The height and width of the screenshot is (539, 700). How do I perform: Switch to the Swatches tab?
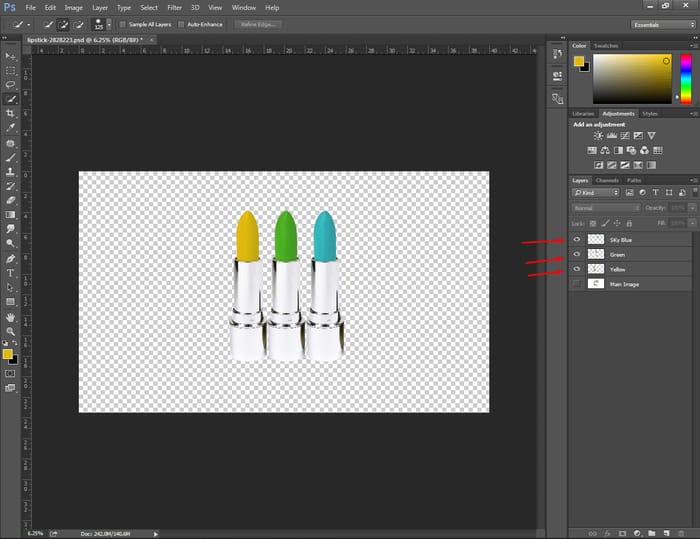coord(606,46)
